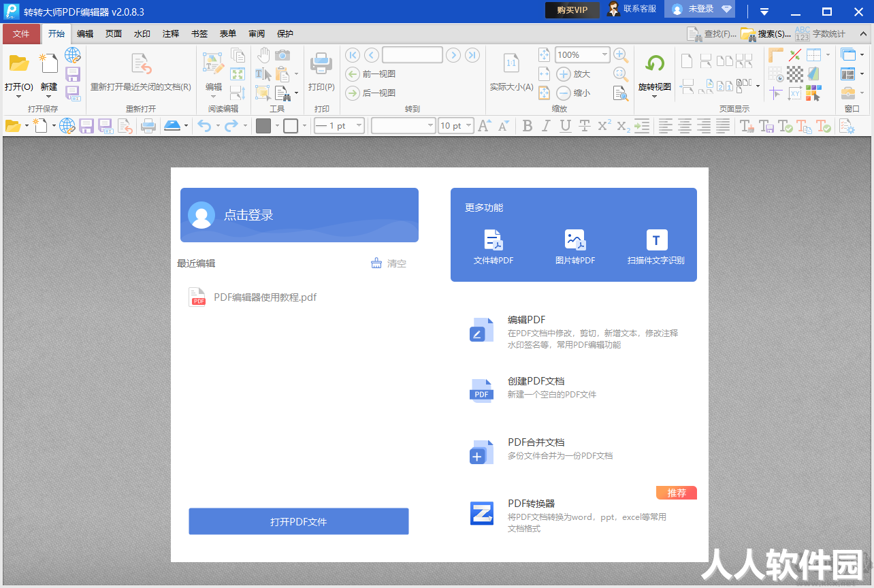Screen dimensions: 874x588
Task: Toggle subscript formatting
Action: click(623, 125)
